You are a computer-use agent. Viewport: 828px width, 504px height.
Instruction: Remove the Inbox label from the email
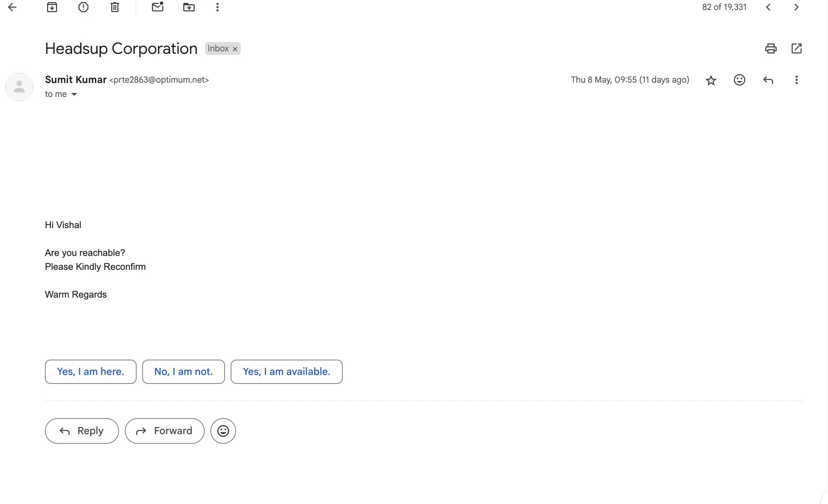234,48
